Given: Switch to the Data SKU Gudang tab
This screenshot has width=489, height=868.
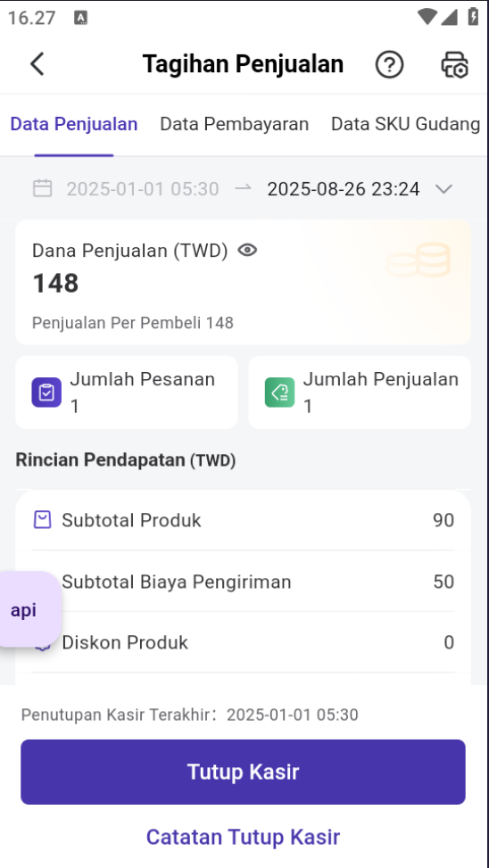Looking at the screenshot, I should (405, 124).
